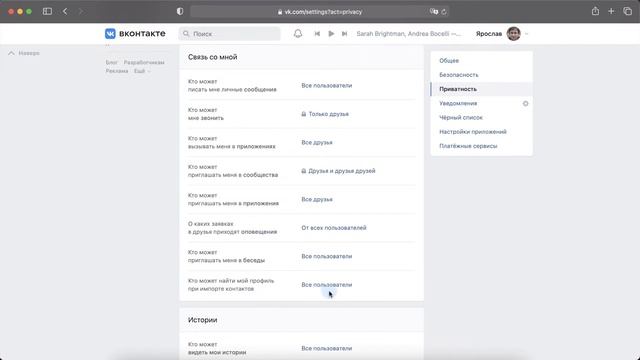Change who can invite me to chats
The image size is (640, 360).
click(x=327, y=256)
